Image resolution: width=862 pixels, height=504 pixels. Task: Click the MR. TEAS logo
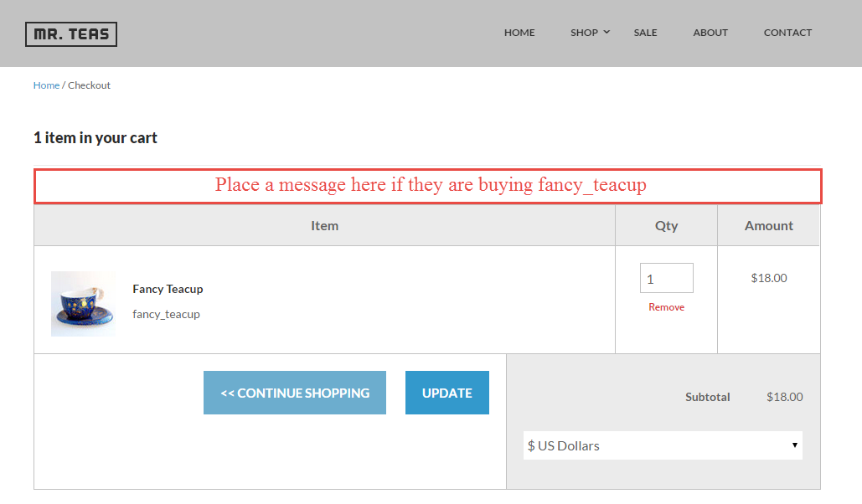(71, 34)
